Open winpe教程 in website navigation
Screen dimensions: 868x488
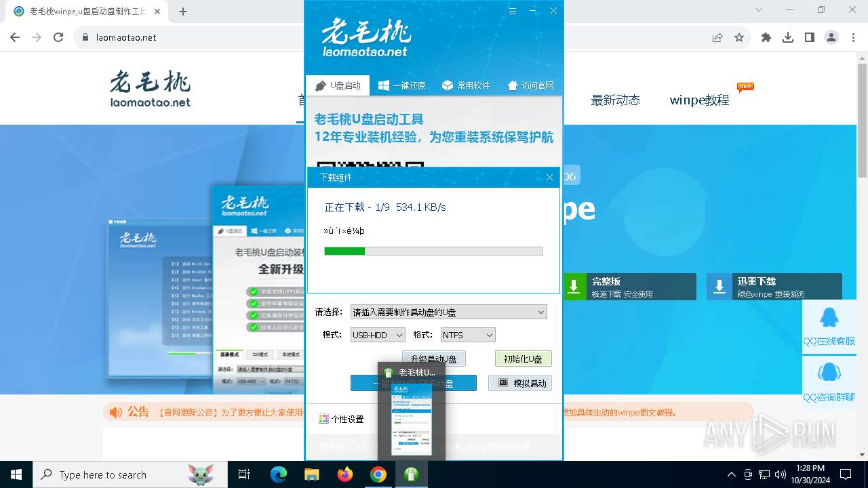(x=699, y=100)
